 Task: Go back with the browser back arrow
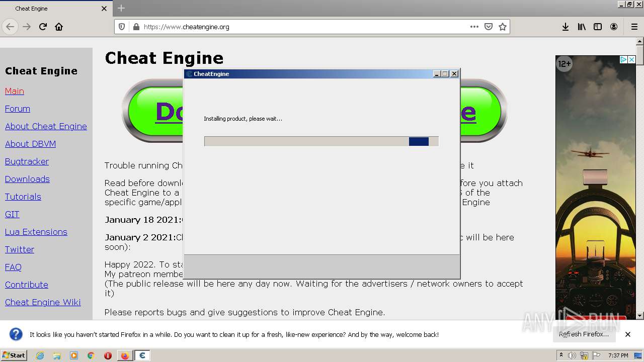[10, 27]
